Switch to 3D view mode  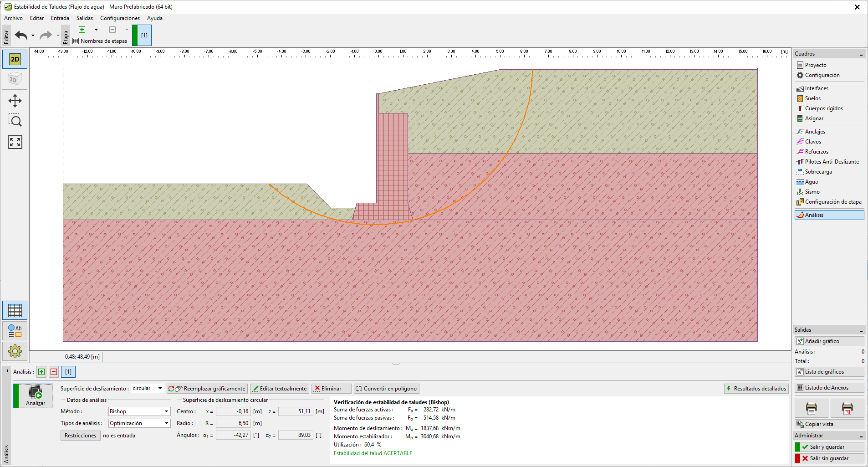point(15,79)
